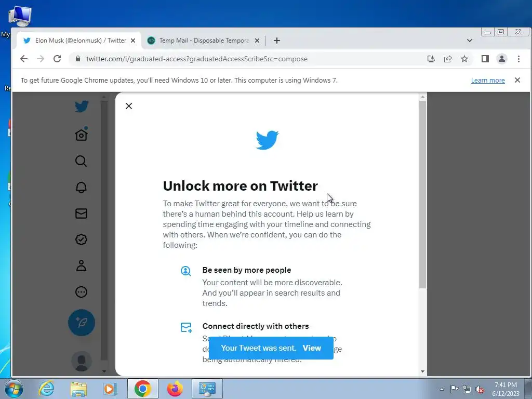Click the 'Be seen by more people' title

[x=247, y=270]
